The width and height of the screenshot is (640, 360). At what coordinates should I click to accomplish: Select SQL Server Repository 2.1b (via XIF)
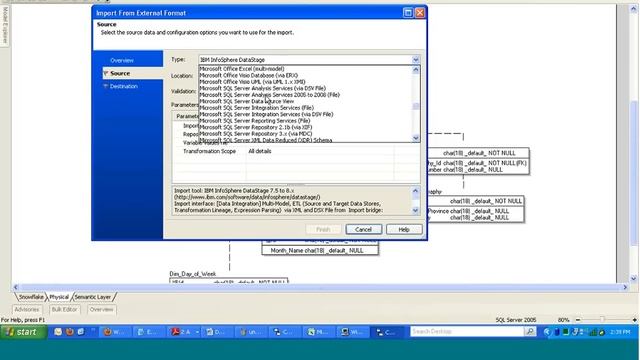[x=256, y=127]
